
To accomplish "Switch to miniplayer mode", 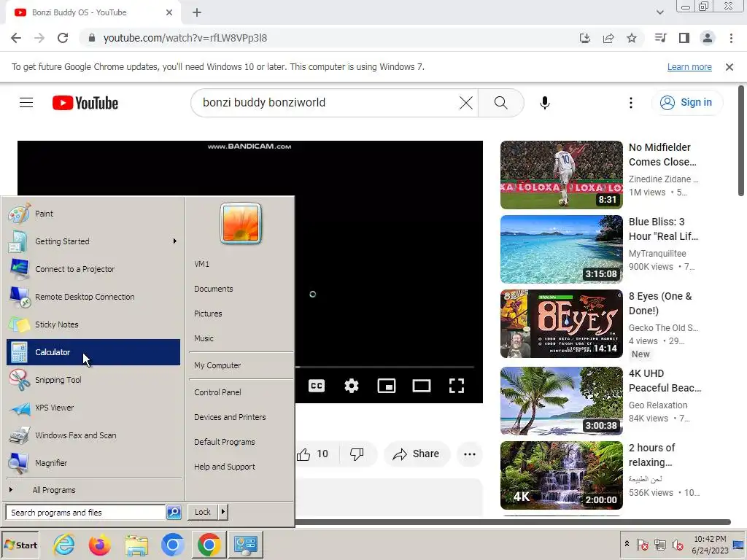I will (387, 385).
